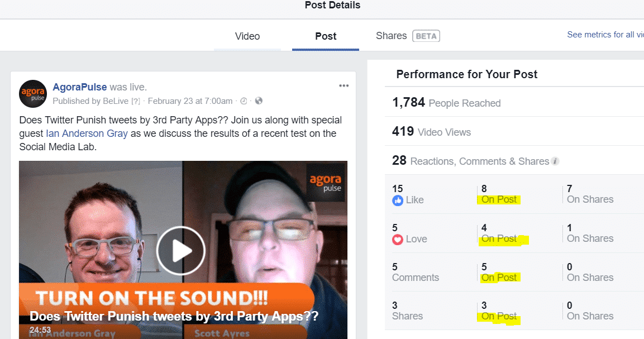Screen dimensions: 644x339
Task: Click the 419 Video Views row
Action: click(x=514, y=131)
